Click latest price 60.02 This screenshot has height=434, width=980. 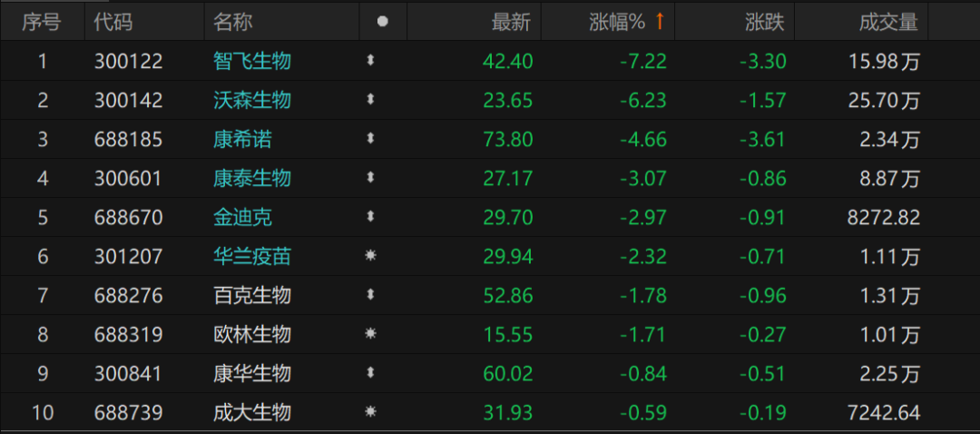coord(508,374)
